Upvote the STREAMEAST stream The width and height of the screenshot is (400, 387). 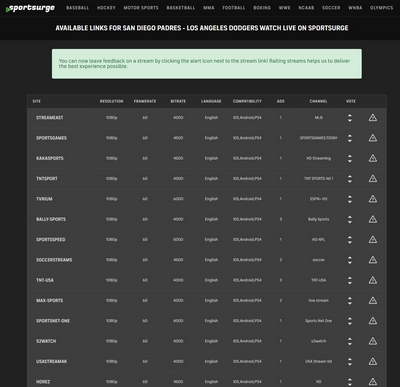(x=349, y=115)
